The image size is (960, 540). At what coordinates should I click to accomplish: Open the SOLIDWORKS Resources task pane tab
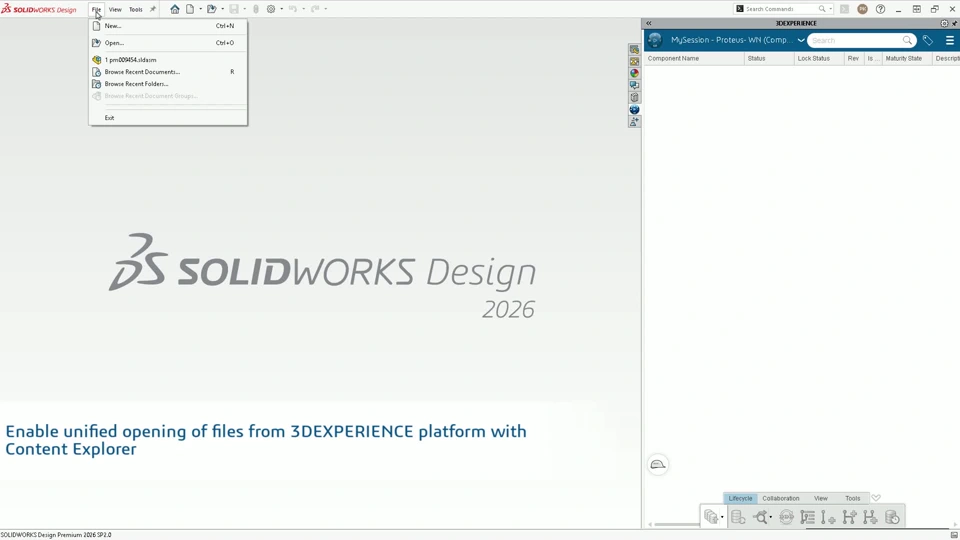point(634,50)
